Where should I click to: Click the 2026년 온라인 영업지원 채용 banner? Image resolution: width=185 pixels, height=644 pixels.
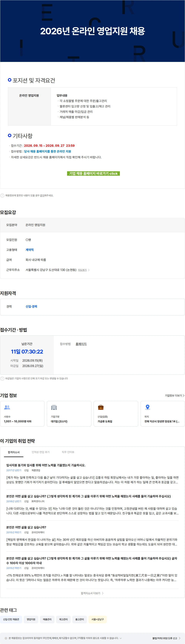point(92,31)
